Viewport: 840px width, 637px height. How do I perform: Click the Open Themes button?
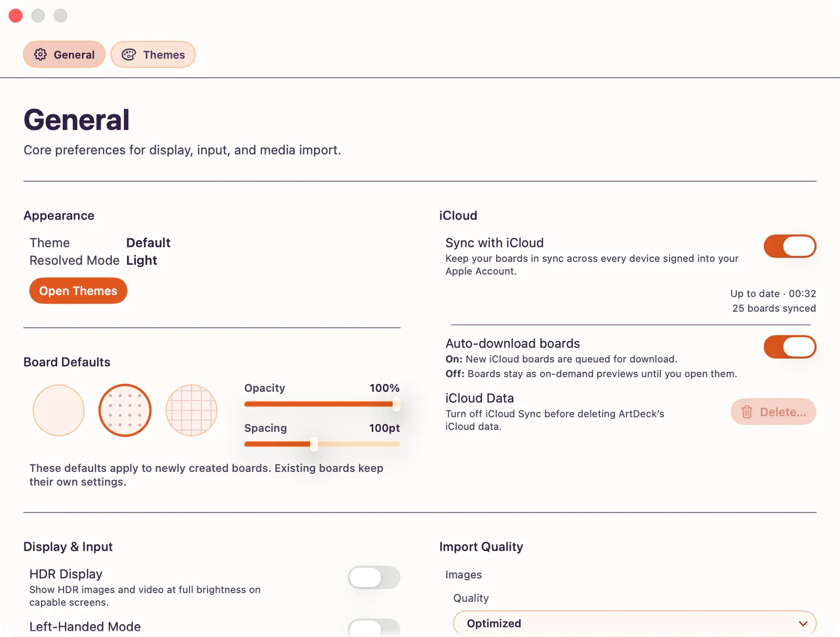pyautogui.click(x=78, y=291)
